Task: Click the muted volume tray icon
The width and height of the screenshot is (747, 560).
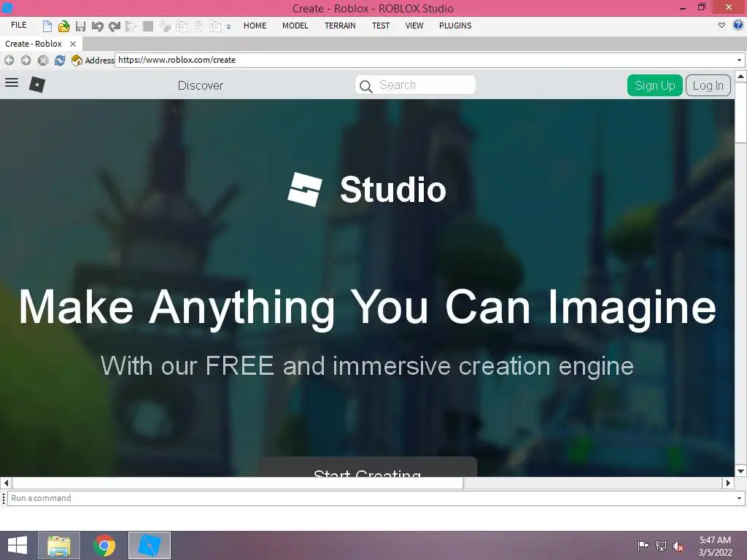Action: [x=678, y=546]
